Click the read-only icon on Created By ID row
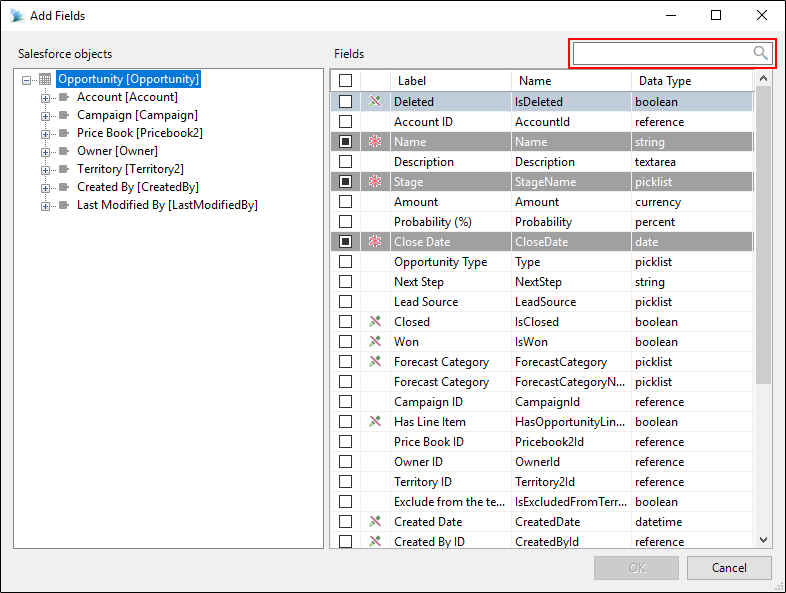 375,541
